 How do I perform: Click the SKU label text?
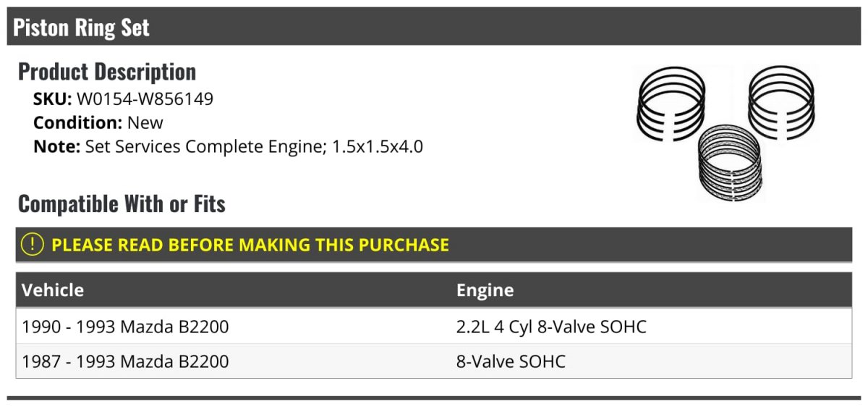52,99
